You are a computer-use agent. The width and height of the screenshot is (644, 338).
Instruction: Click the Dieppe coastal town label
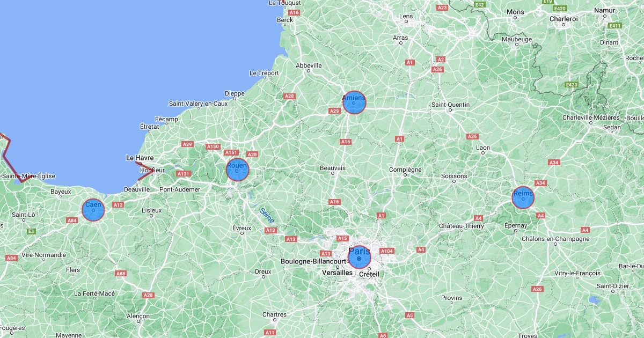235,93
